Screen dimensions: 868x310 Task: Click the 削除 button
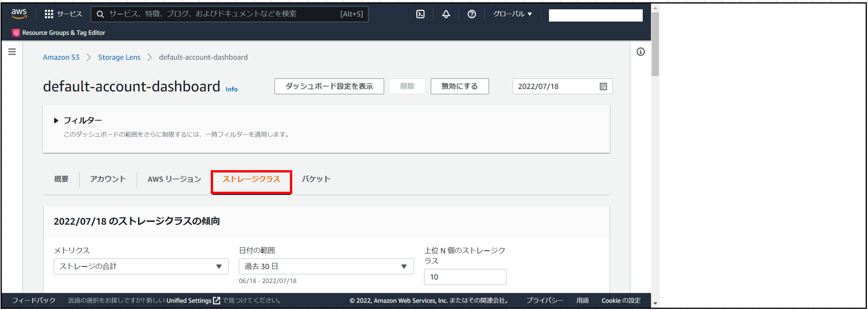(408, 86)
